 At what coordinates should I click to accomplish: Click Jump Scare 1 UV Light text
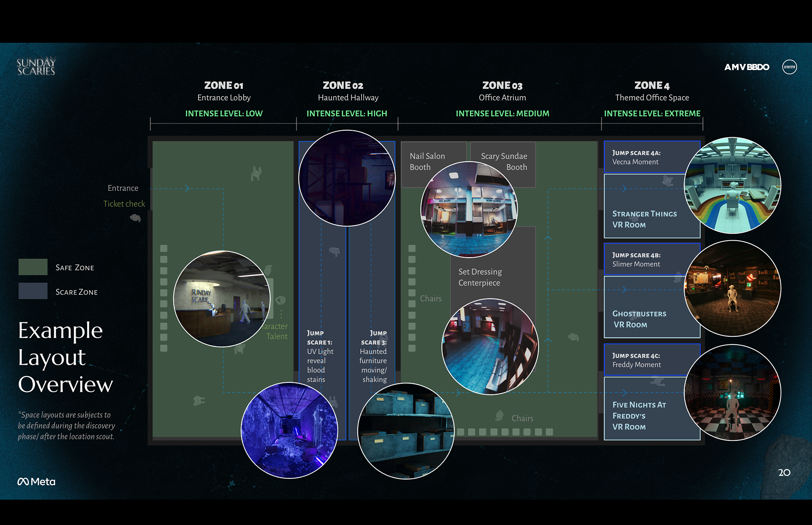point(320,356)
